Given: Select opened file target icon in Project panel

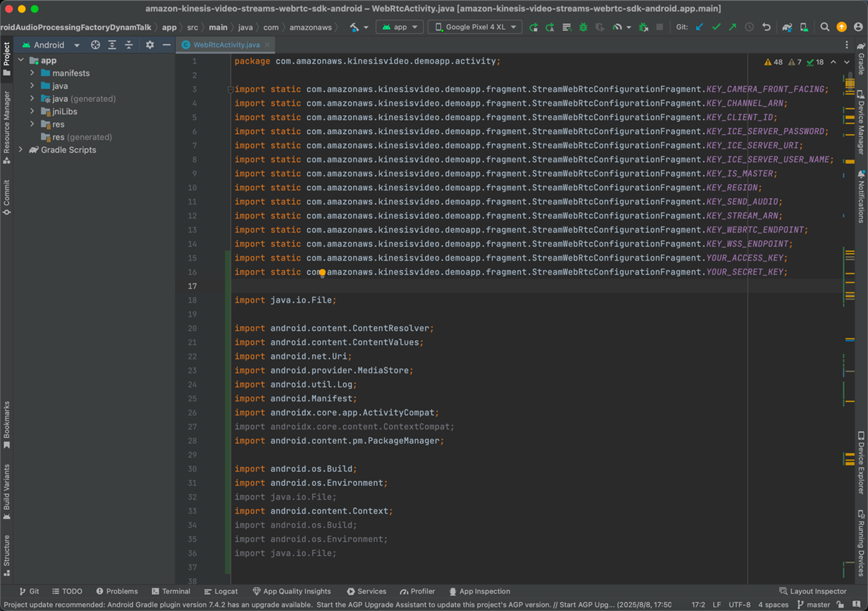Looking at the screenshot, I should 95,45.
